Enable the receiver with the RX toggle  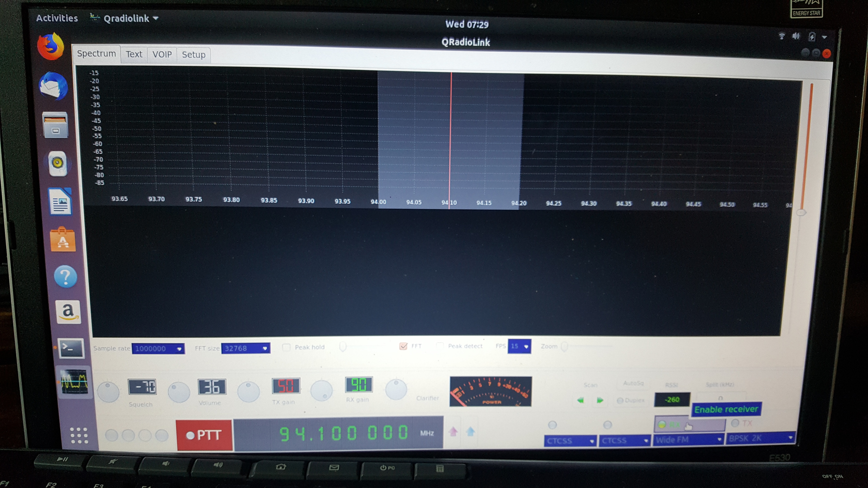689,424
